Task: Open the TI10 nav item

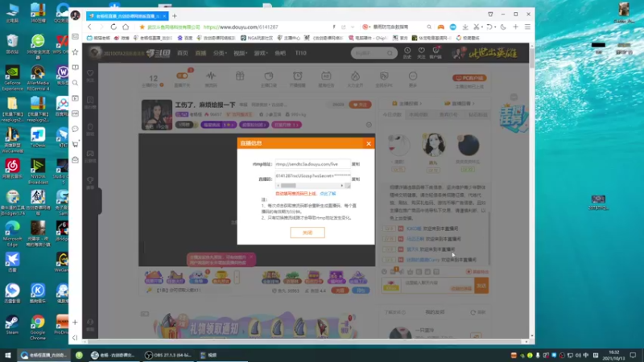Action: click(x=300, y=53)
